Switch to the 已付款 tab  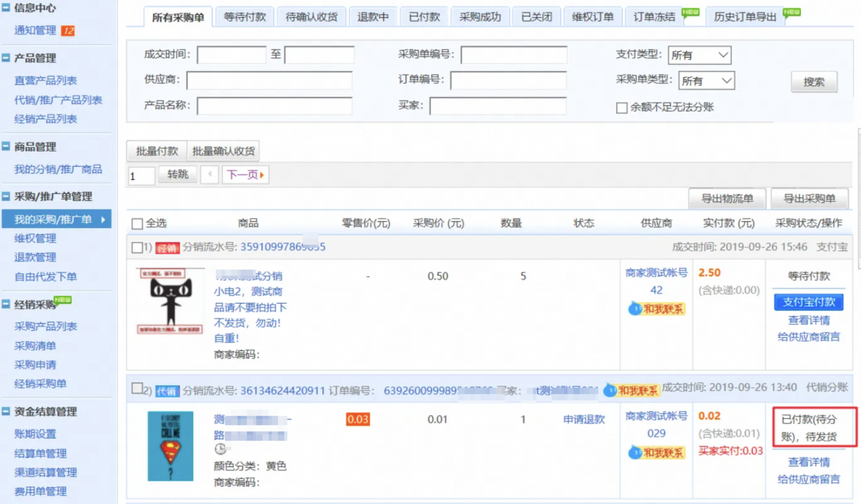coord(424,17)
